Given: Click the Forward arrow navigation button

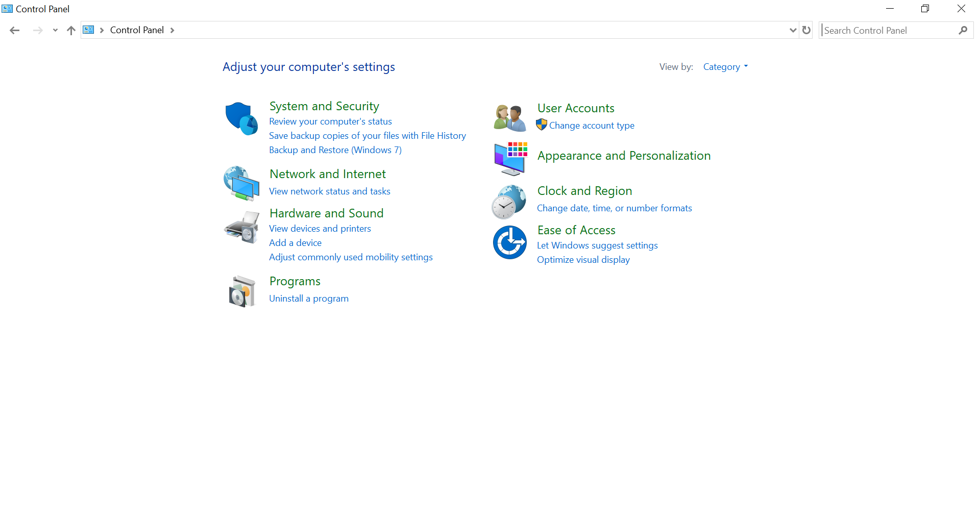Looking at the screenshot, I should [37, 30].
